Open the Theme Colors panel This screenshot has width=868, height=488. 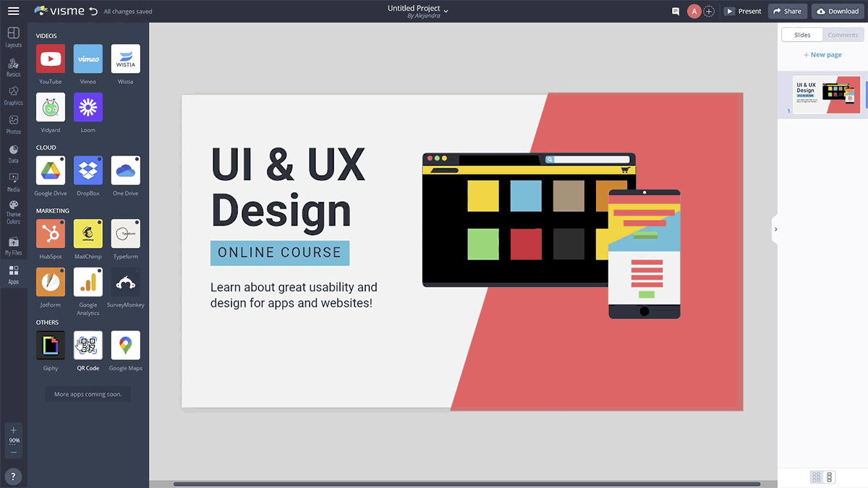coord(13,213)
